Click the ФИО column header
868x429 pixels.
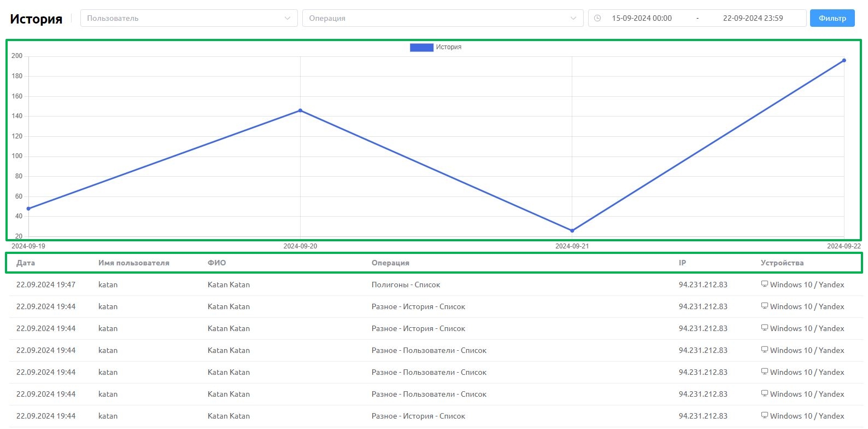pos(216,263)
